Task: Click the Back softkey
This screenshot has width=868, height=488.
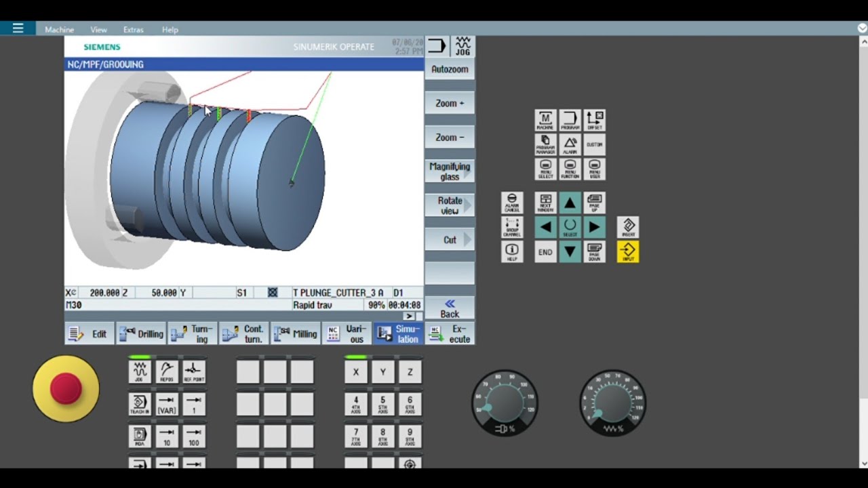Action: pos(450,308)
